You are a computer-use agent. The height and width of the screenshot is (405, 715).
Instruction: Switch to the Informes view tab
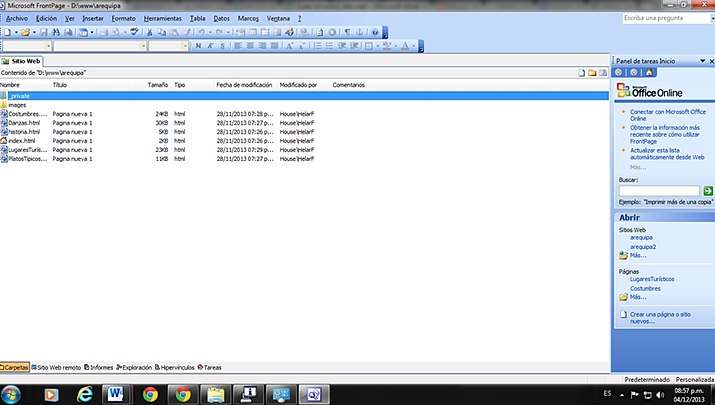98,367
